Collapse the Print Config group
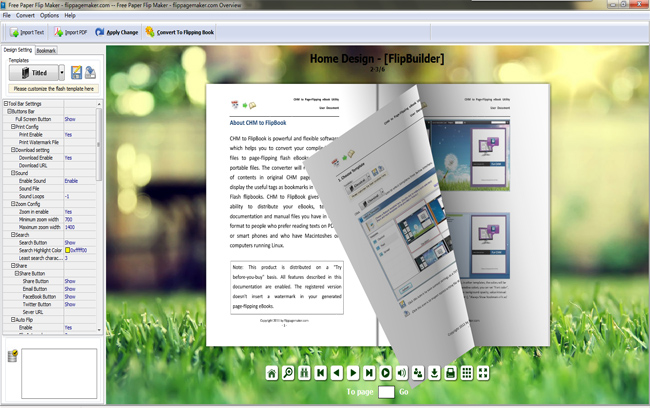Viewport: 650px width, 408px height. point(13,127)
